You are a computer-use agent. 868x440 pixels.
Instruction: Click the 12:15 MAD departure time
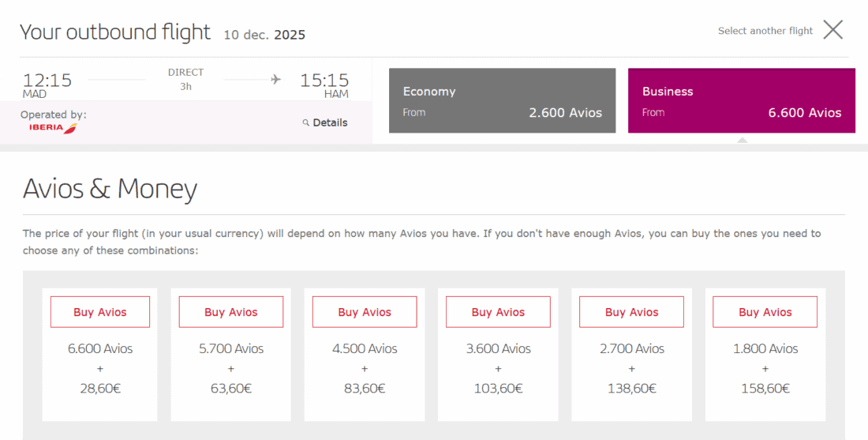coord(47,81)
